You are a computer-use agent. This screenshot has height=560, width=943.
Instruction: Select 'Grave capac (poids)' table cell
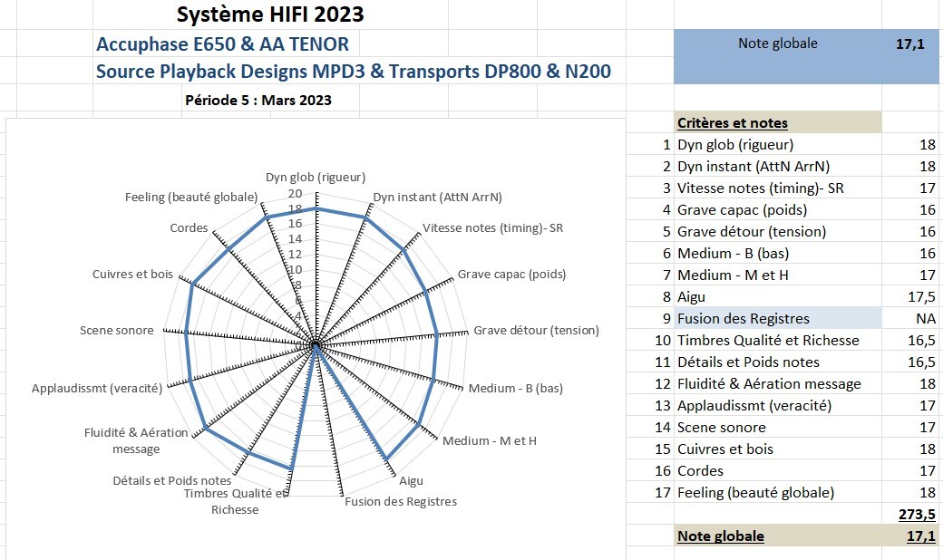[x=778, y=209]
